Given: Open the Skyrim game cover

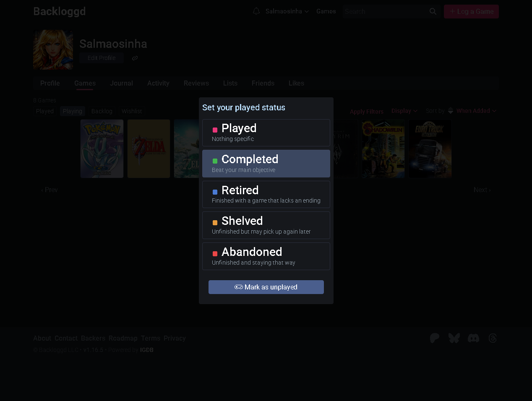Looking at the screenshot, I should 346,148.
